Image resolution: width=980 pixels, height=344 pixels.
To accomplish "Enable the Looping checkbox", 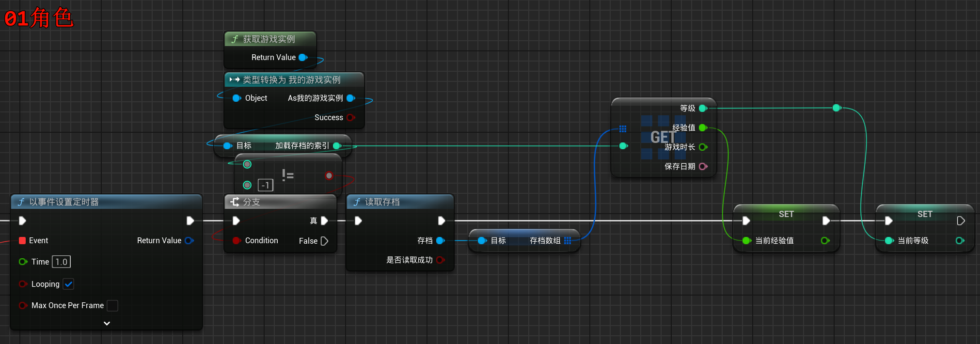I will pos(68,284).
